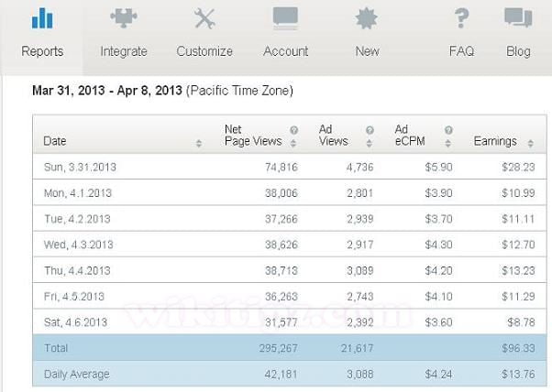Select the row Mon, 4.1.2013
Image resolution: width=552 pixels, height=392 pixels.
290,192
